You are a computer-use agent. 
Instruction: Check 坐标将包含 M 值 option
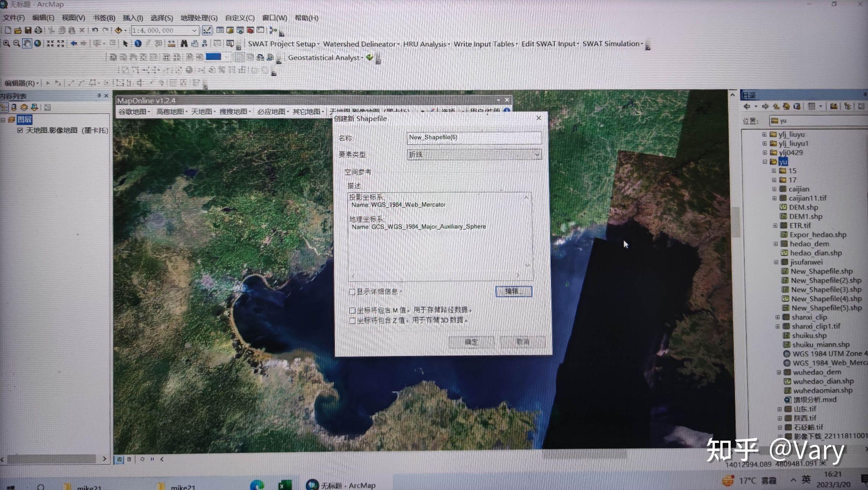[x=352, y=310]
